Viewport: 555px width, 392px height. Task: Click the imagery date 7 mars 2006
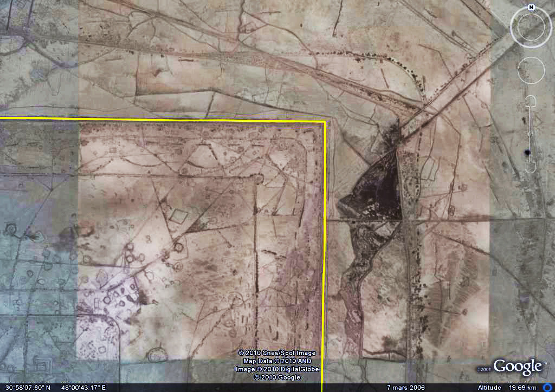405,388
